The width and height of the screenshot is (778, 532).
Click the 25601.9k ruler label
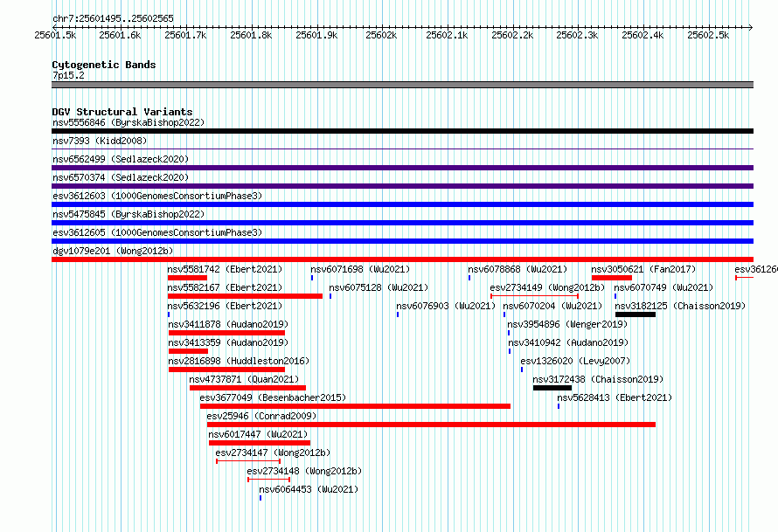click(316, 35)
